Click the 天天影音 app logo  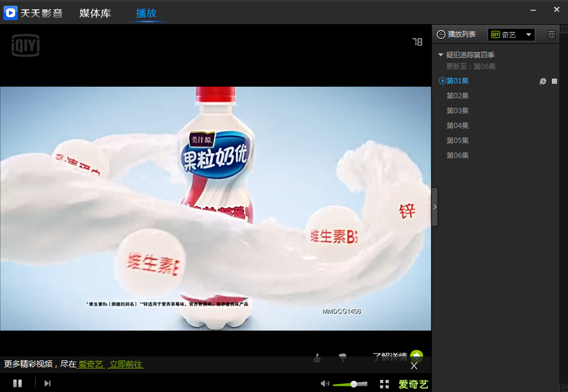10,13
